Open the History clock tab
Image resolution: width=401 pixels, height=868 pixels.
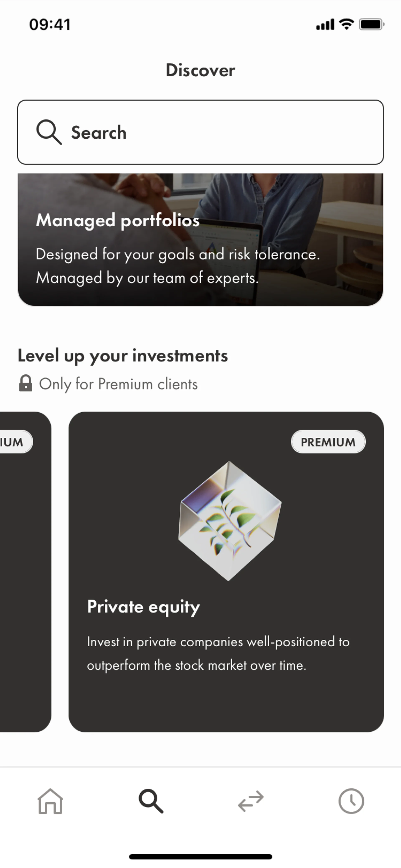pyautogui.click(x=351, y=801)
